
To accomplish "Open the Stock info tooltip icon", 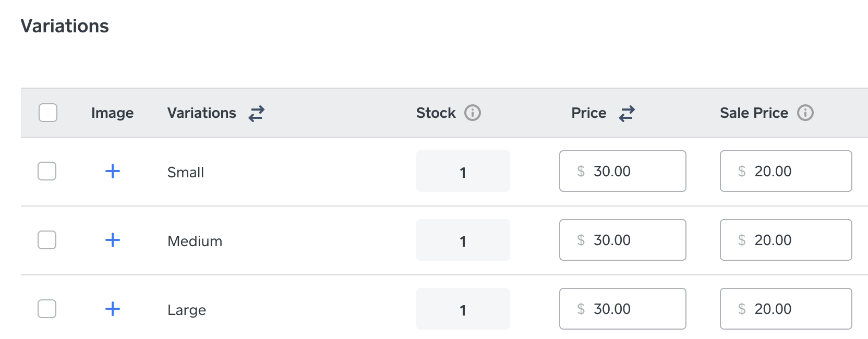I will coord(472,113).
